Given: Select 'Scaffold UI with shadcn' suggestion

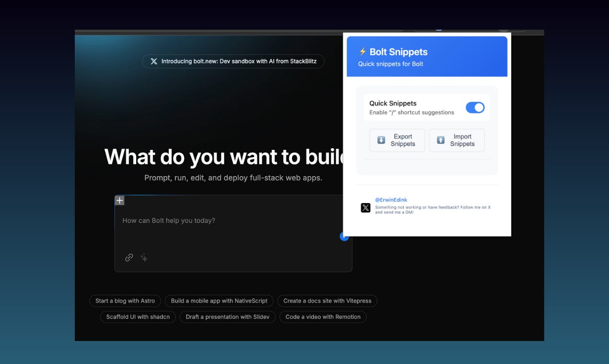Looking at the screenshot, I should point(138,317).
